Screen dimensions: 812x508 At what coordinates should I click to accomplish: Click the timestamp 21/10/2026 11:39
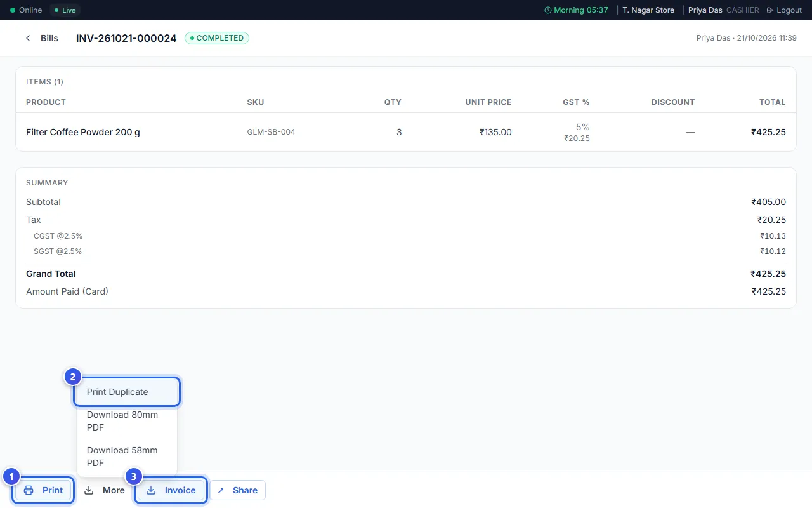[x=766, y=38]
